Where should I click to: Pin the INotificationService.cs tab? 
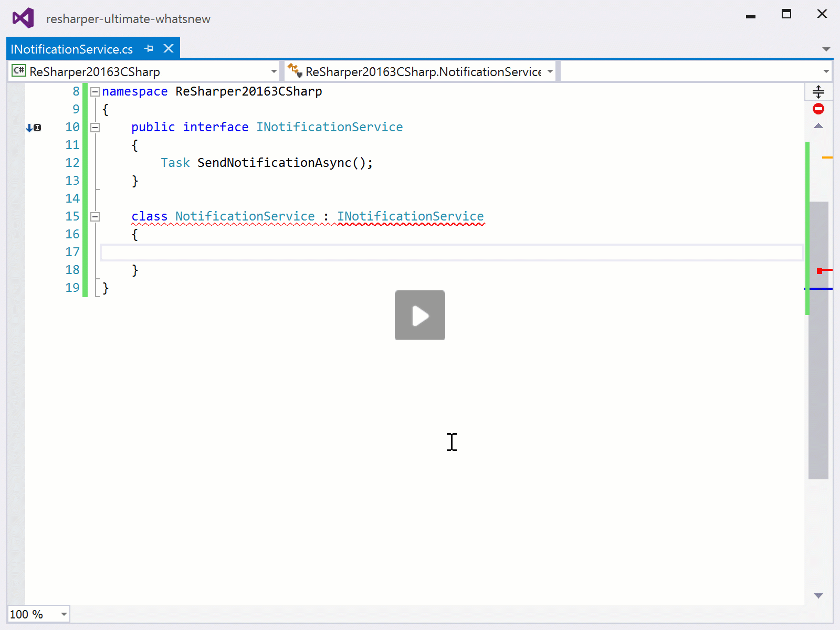point(149,49)
